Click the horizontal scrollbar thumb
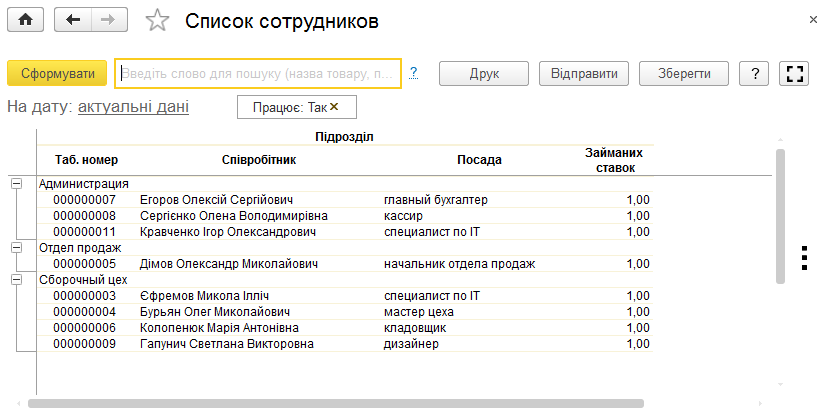The image size is (822, 417). coord(336,403)
